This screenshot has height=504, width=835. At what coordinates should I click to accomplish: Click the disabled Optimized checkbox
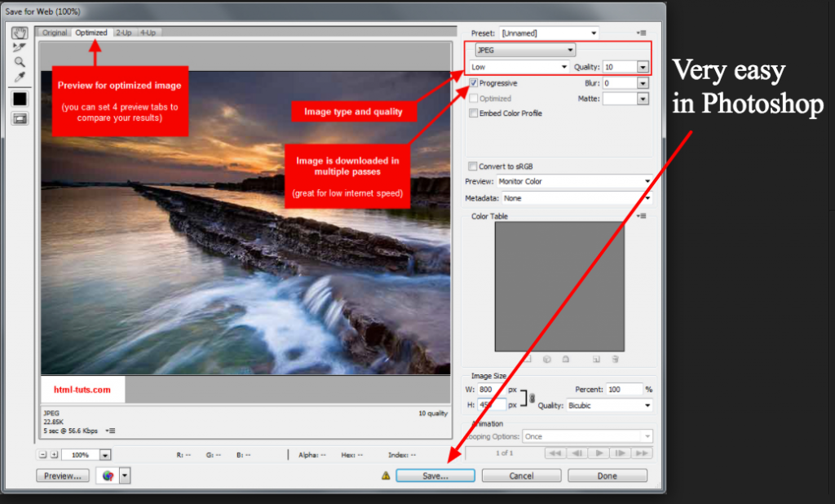click(473, 99)
